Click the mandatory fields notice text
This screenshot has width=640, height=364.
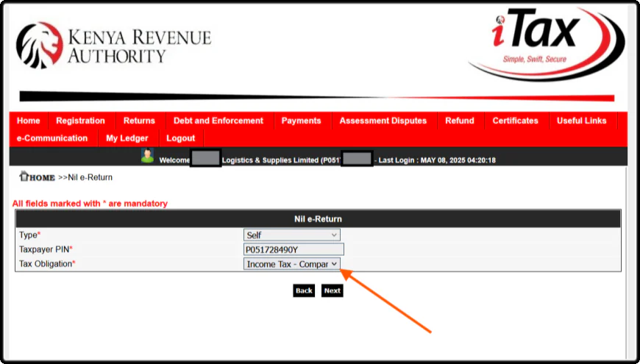(x=90, y=203)
